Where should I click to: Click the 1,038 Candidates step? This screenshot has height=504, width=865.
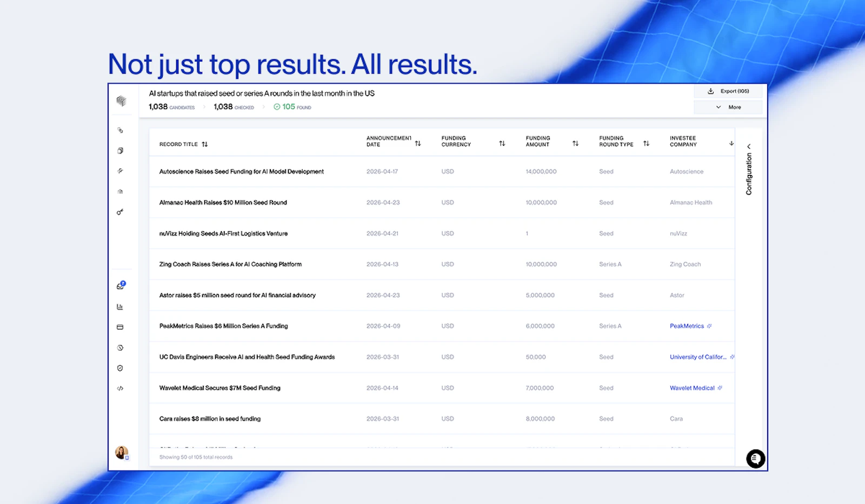(171, 107)
